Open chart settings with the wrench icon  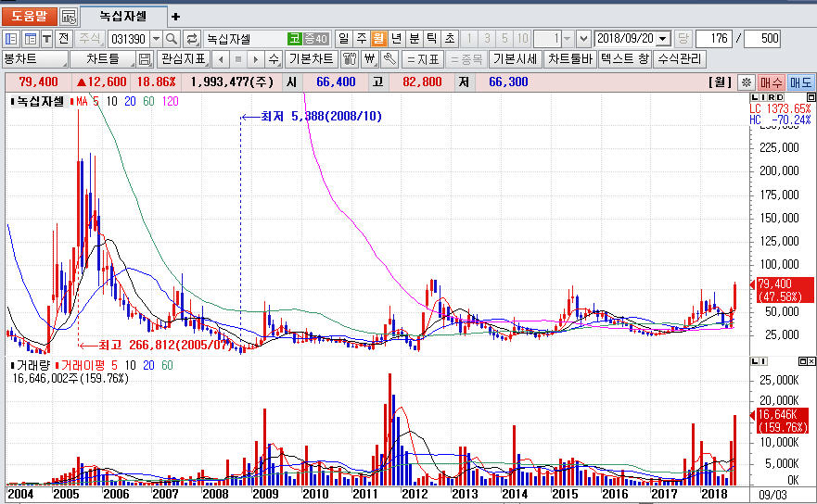tap(389, 59)
